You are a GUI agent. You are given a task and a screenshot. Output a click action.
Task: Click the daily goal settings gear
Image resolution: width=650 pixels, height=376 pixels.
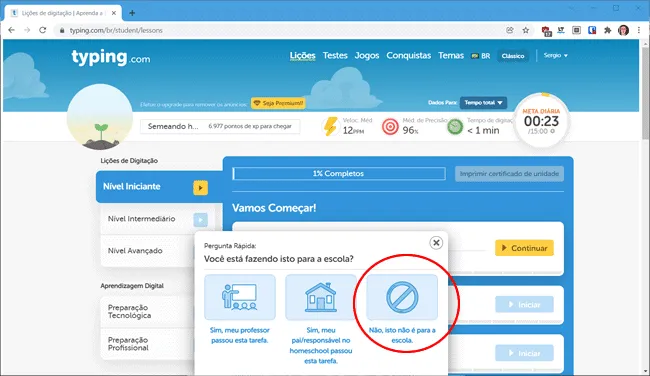(x=553, y=131)
